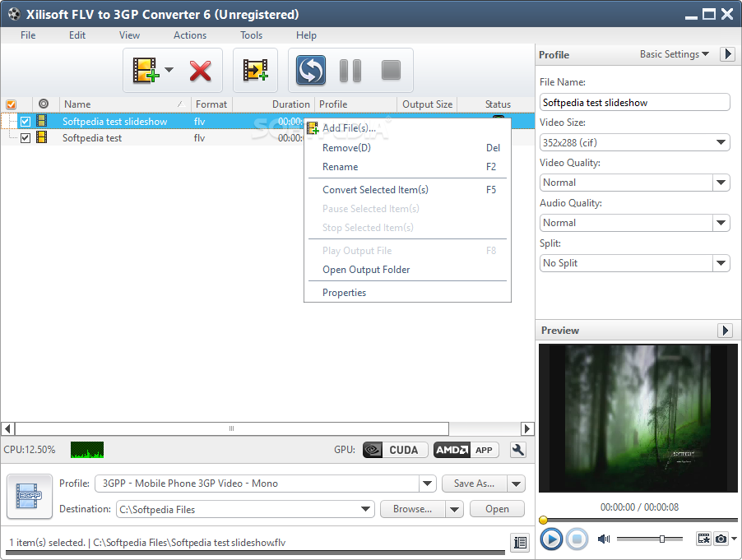Image resolution: width=742 pixels, height=560 pixels.
Task: Choose Convert Selected Item(s) in context menu
Action: point(407,190)
